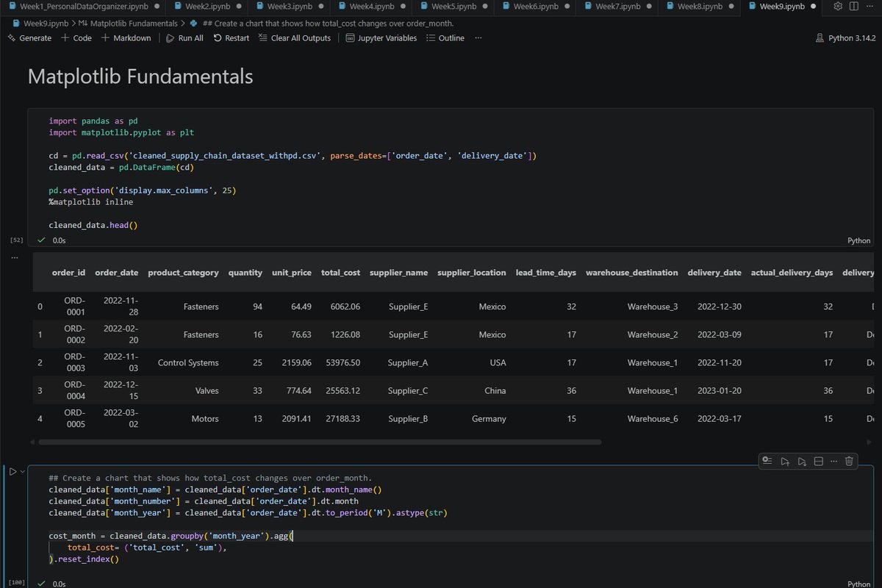Screen dimensions: 882x588
Task: Delete the selected cell using trash icon
Action: coord(849,461)
